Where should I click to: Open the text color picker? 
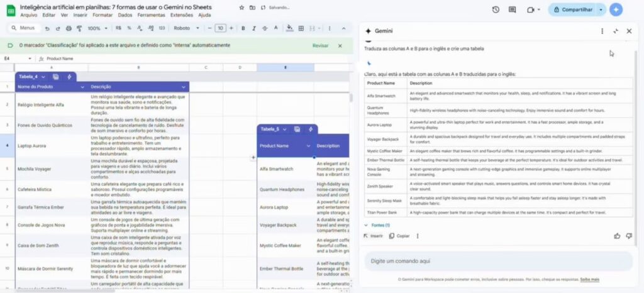(x=275, y=28)
